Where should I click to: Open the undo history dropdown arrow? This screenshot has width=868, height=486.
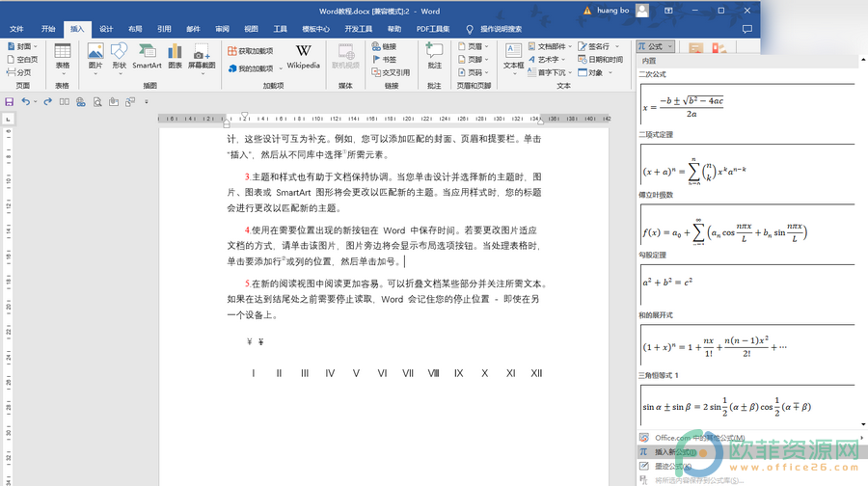coord(35,102)
